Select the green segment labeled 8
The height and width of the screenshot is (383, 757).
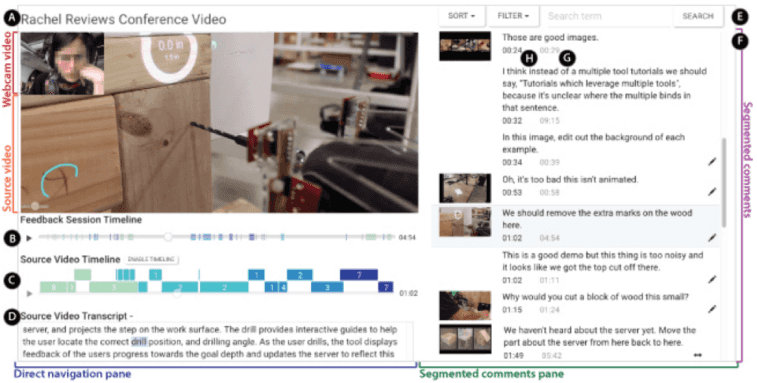(53, 287)
